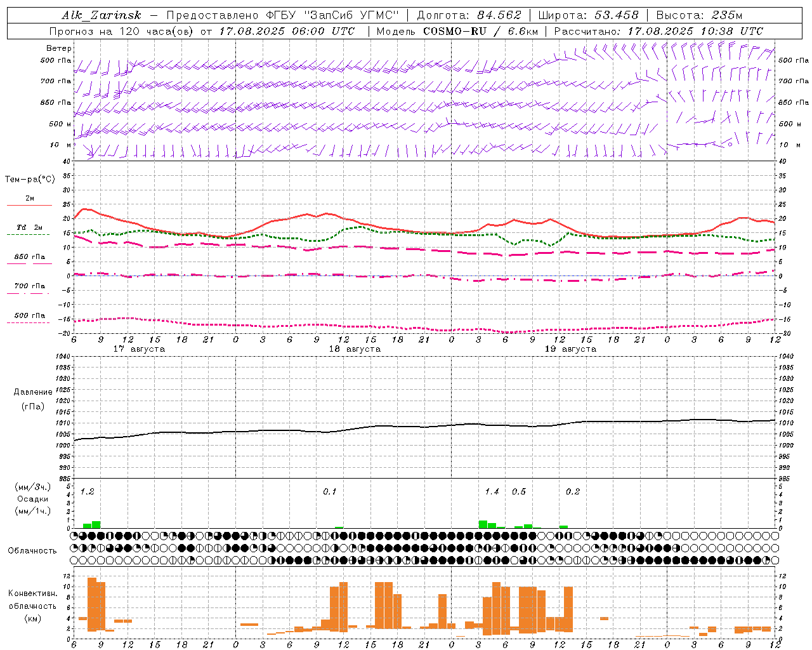Click the Td 2м dew point legend entry

coord(29,227)
